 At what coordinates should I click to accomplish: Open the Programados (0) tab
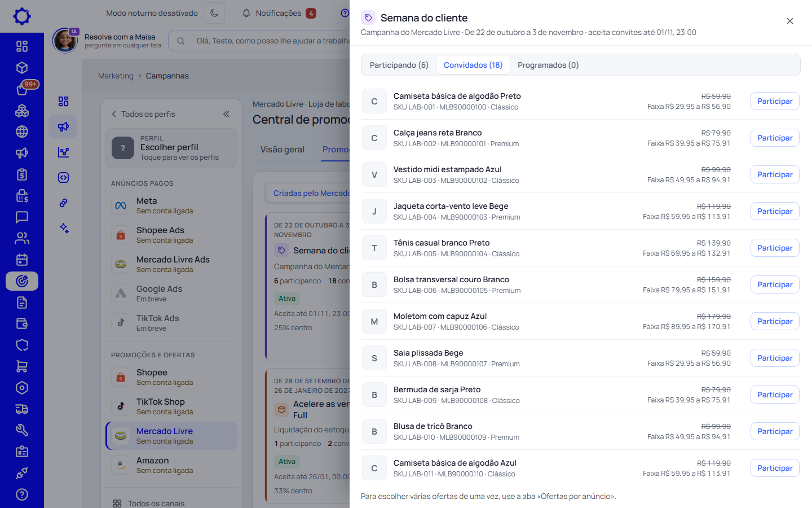[548, 65]
